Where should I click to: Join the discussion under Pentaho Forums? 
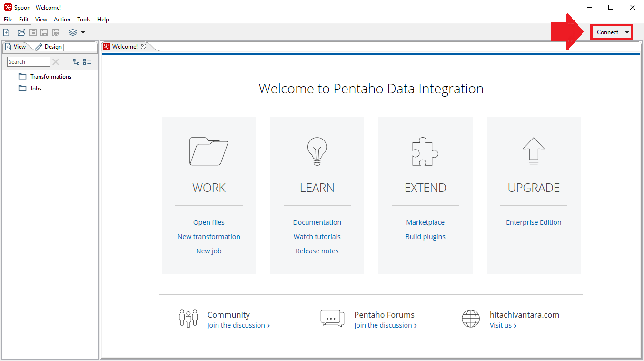point(386,325)
